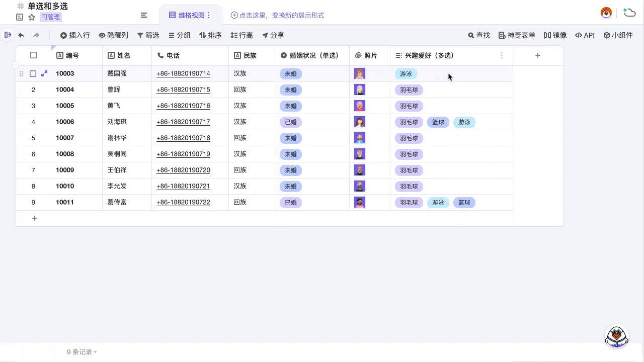Open the 小组件 widgets panel
Screen dimensions: 644x362
618,35
